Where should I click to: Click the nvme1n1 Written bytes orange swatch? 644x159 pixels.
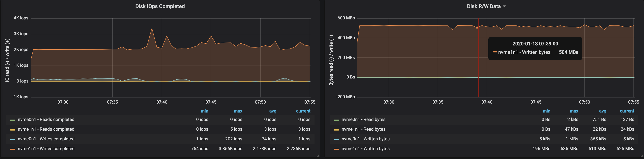pos(336,149)
